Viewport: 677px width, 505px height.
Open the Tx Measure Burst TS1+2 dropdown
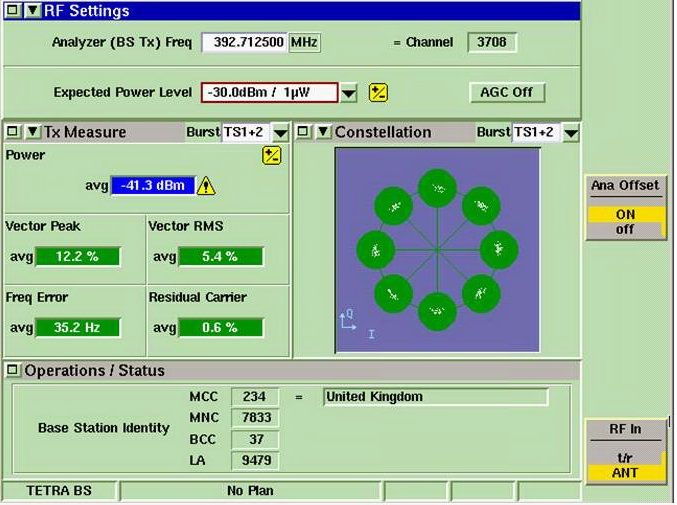click(x=281, y=133)
